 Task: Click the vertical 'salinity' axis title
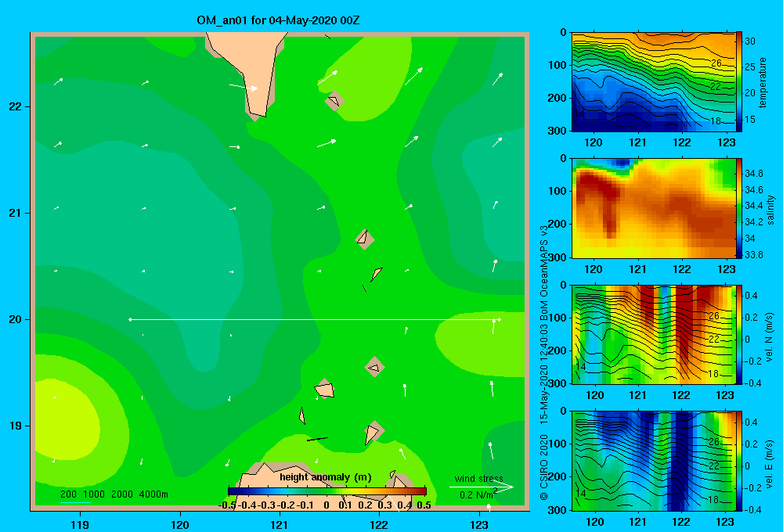tap(770, 210)
